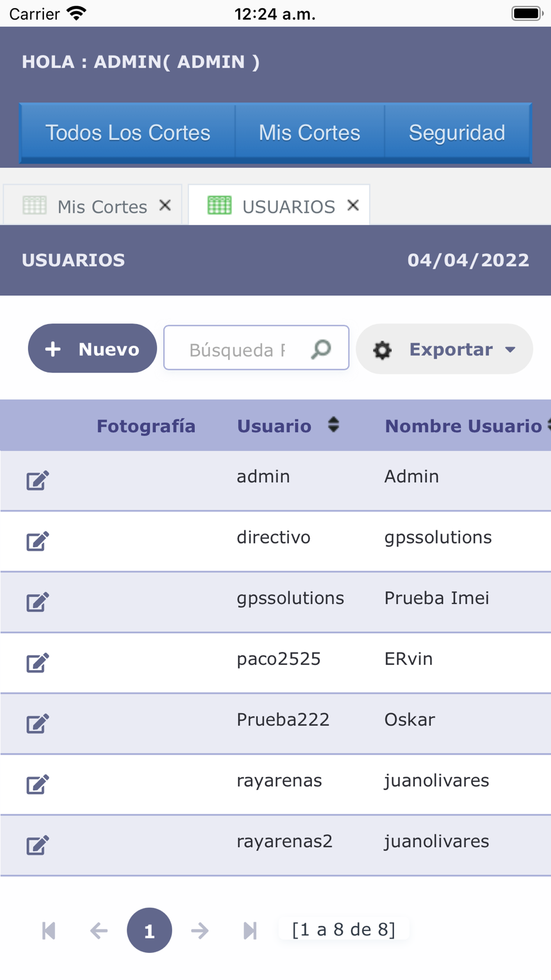The image size is (551, 980).
Task: Close the USUARIOS tab
Action: (353, 206)
